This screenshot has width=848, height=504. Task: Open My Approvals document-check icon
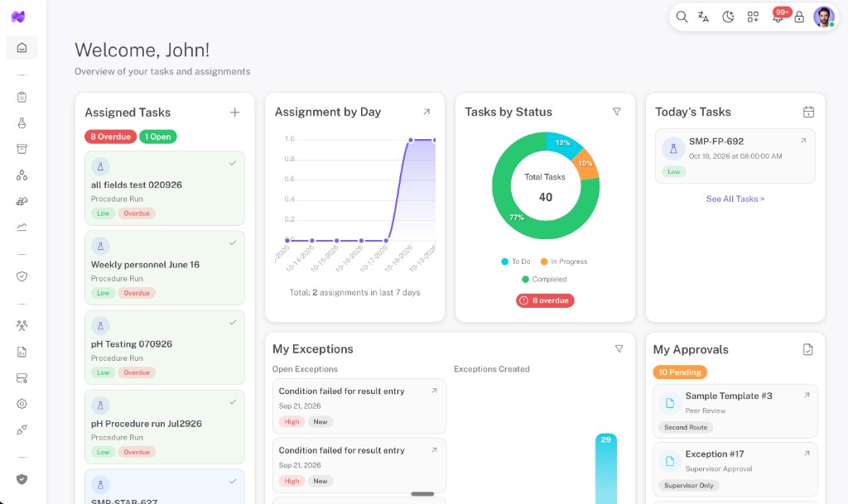click(x=808, y=349)
